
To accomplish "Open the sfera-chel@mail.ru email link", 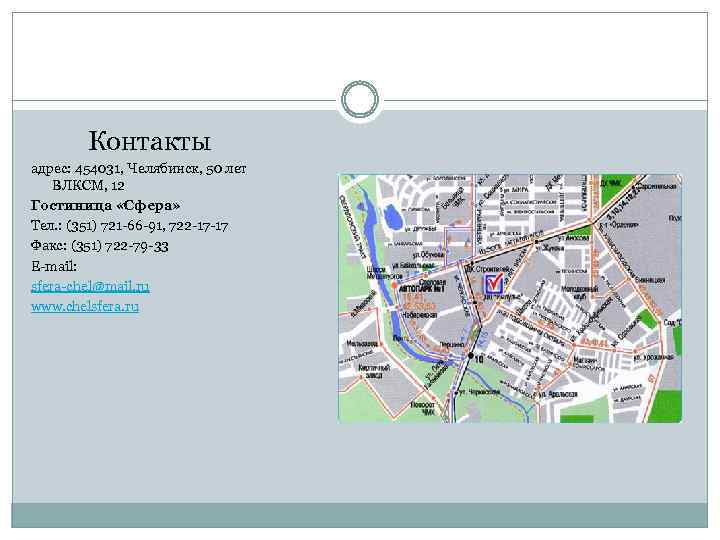I will [90, 287].
